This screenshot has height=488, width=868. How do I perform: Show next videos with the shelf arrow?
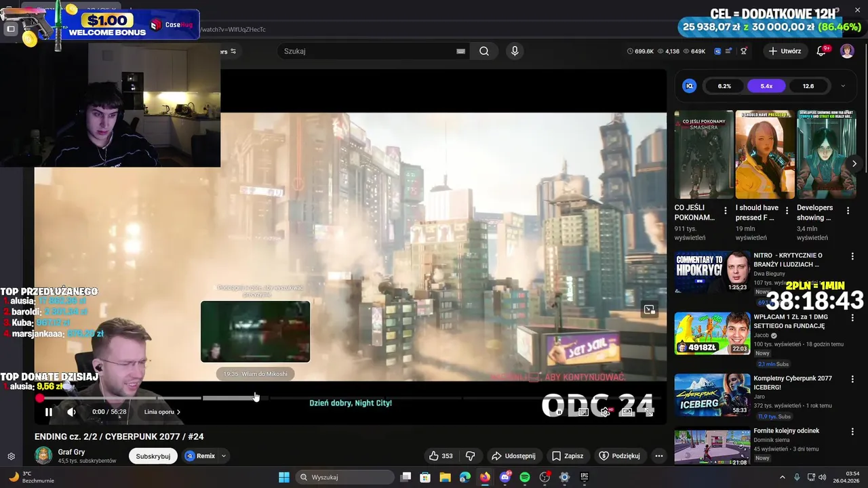click(854, 163)
